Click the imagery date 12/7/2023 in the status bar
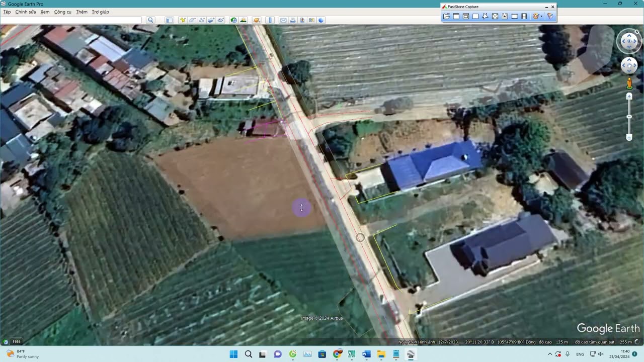The image size is (644, 362). click(x=447, y=342)
